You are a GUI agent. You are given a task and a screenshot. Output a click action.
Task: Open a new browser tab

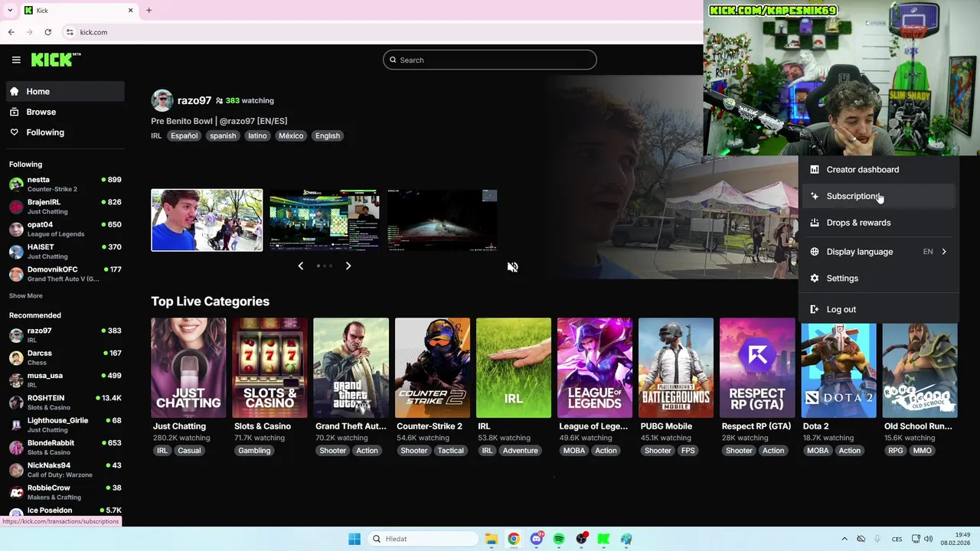(x=149, y=11)
